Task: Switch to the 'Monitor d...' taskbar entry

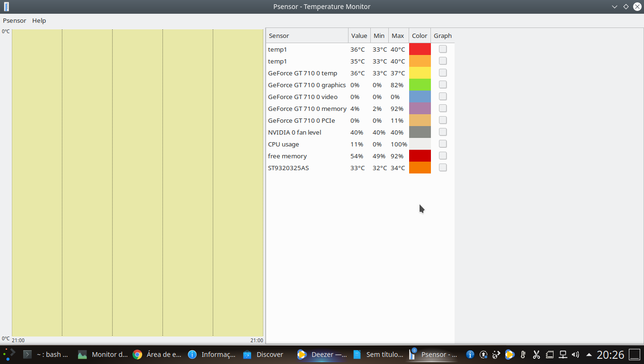Action: [x=103, y=354]
